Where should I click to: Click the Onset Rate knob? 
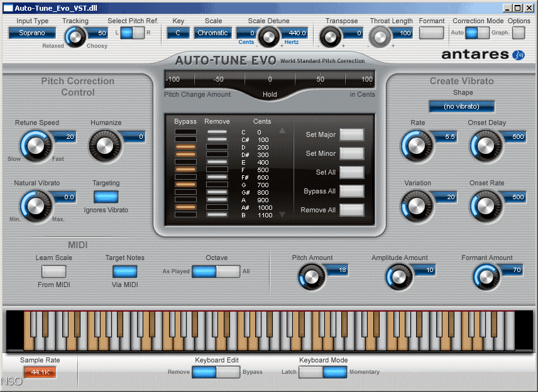click(485, 206)
